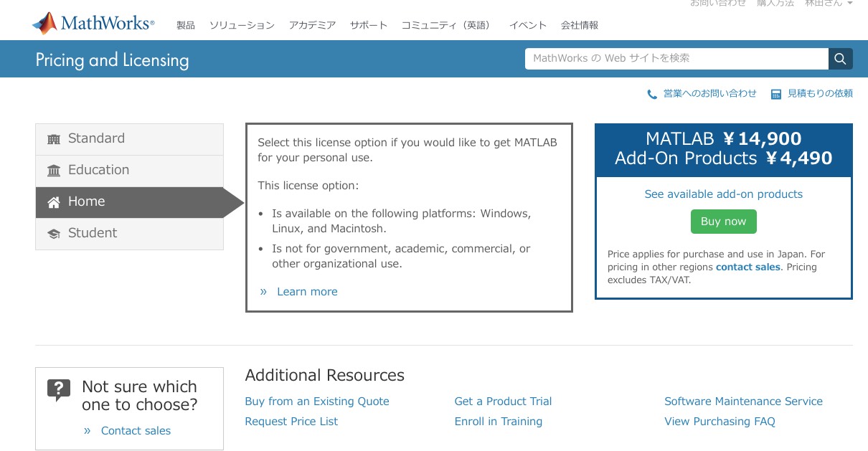Open the ソリューション menu
Image resolution: width=868 pixels, height=451 pixels.
pos(242,25)
